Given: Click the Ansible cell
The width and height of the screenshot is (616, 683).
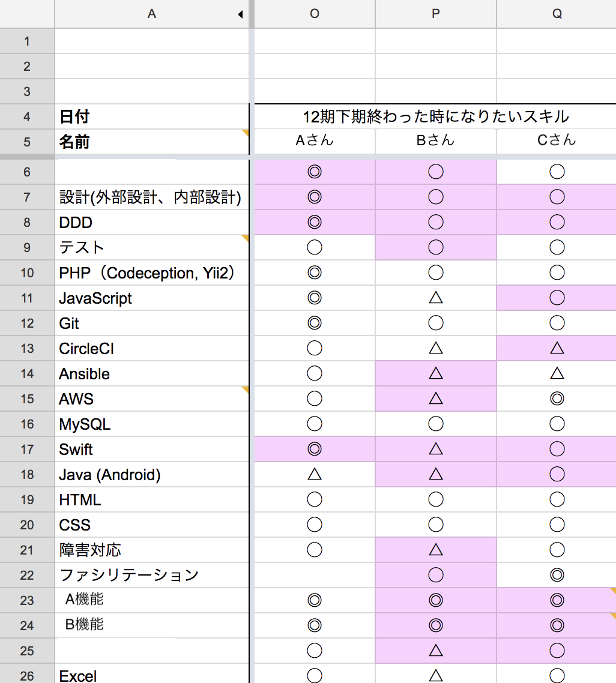Looking at the screenshot, I should [152, 374].
